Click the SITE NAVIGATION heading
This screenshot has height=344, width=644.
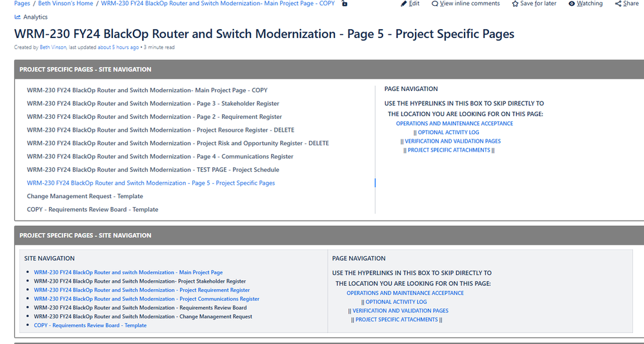click(x=49, y=259)
